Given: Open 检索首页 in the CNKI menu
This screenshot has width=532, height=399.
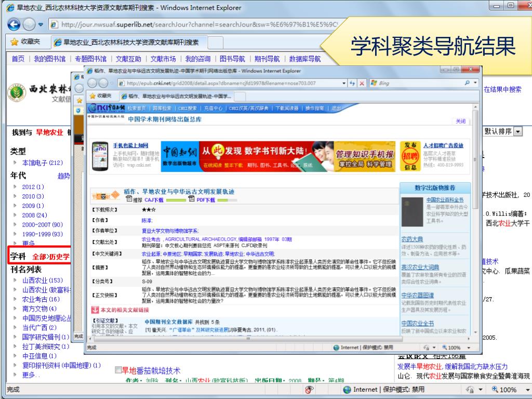Looking at the screenshot, I should tap(137, 108).
